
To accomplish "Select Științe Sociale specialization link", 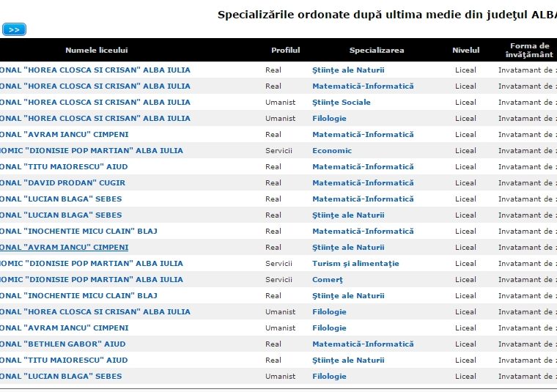I will pyautogui.click(x=342, y=103).
